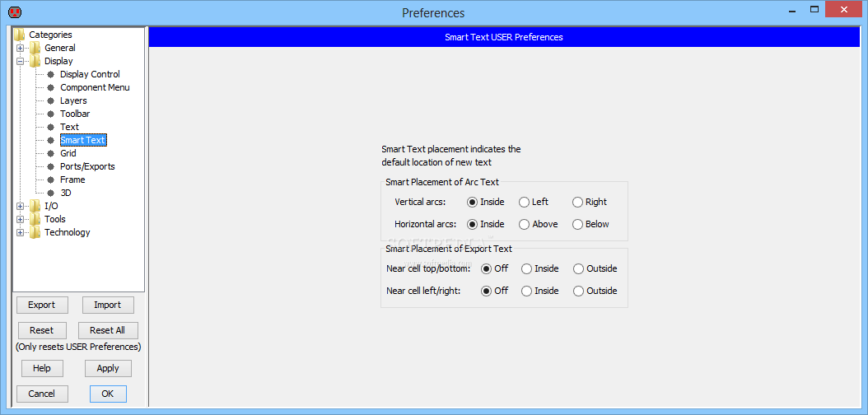The image size is (868, 415).
Task: Cancel the Preferences dialog
Action: (42, 394)
